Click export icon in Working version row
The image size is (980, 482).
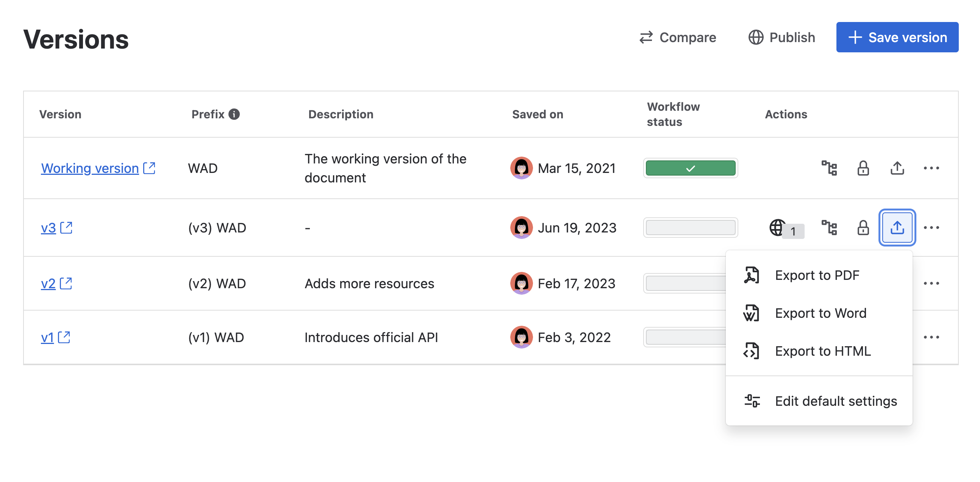coord(897,168)
